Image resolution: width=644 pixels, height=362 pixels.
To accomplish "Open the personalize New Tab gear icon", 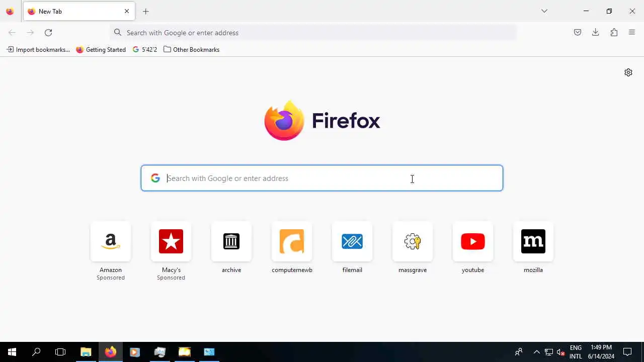I will (x=628, y=72).
